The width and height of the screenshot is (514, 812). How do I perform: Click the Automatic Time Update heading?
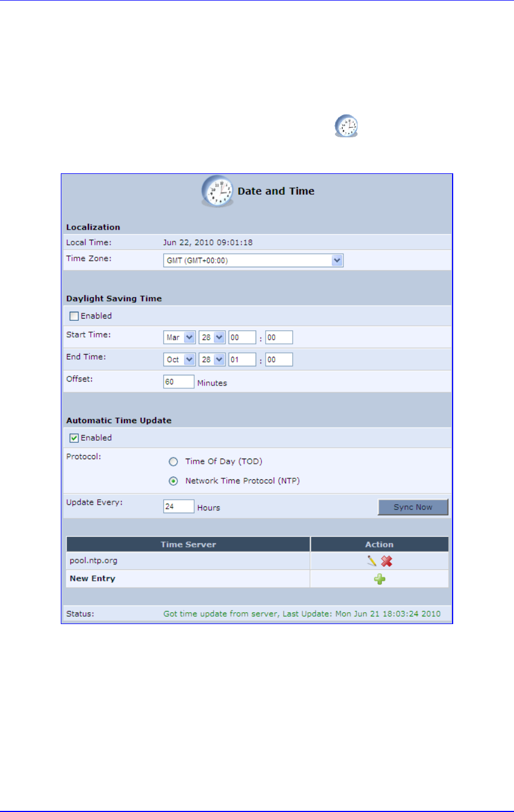point(119,420)
